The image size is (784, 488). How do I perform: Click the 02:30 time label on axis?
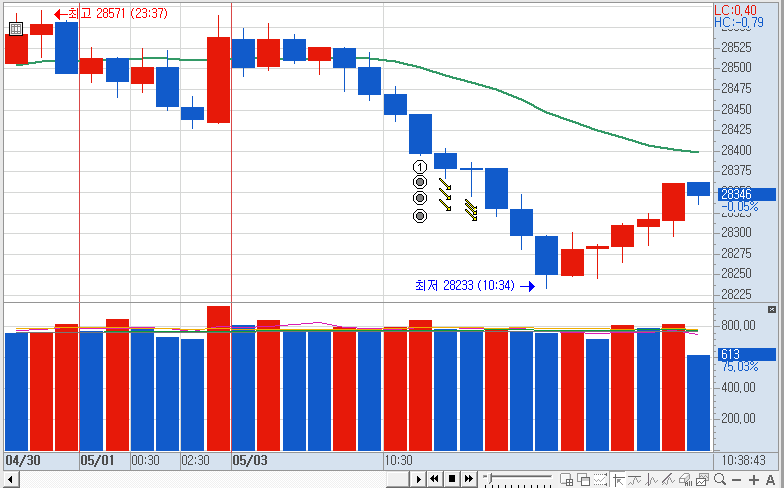click(x=195, y=460)
